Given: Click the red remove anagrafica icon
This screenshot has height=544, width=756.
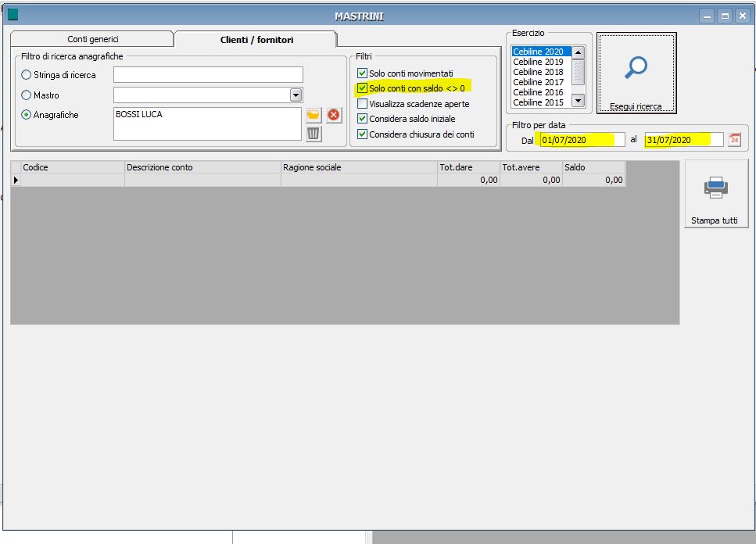Looking at the screenshot, I should (333, 115).
